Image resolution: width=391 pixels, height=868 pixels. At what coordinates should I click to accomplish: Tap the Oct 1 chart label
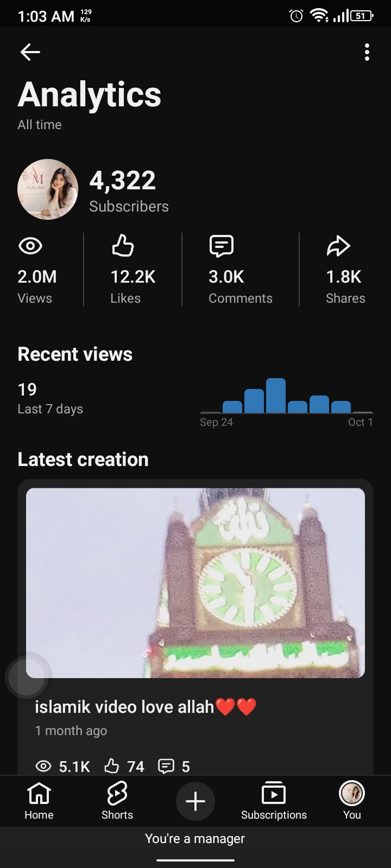361,422
